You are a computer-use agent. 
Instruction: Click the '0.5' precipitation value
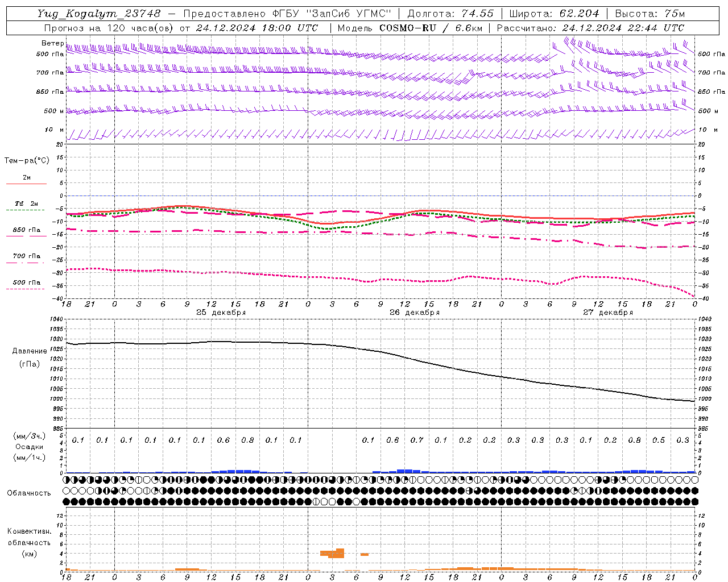click(659, 440)
